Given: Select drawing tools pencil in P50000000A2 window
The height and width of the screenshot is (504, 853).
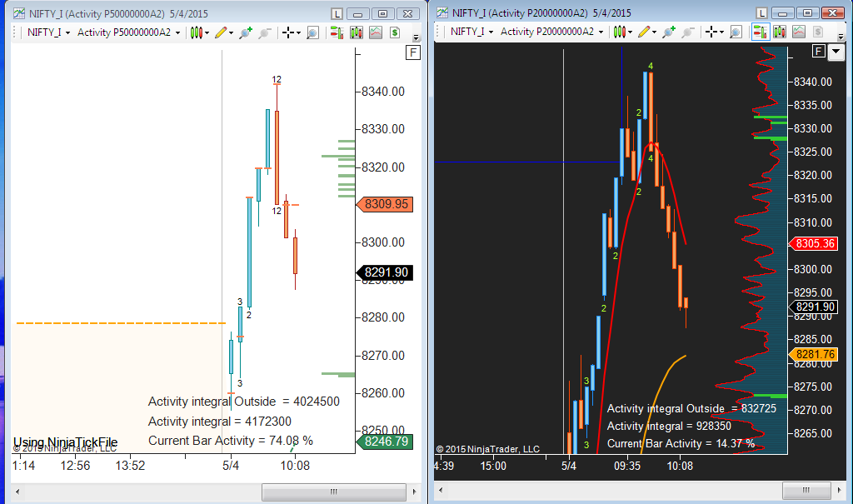Looking at the screenshot, I should click(220, 32).
